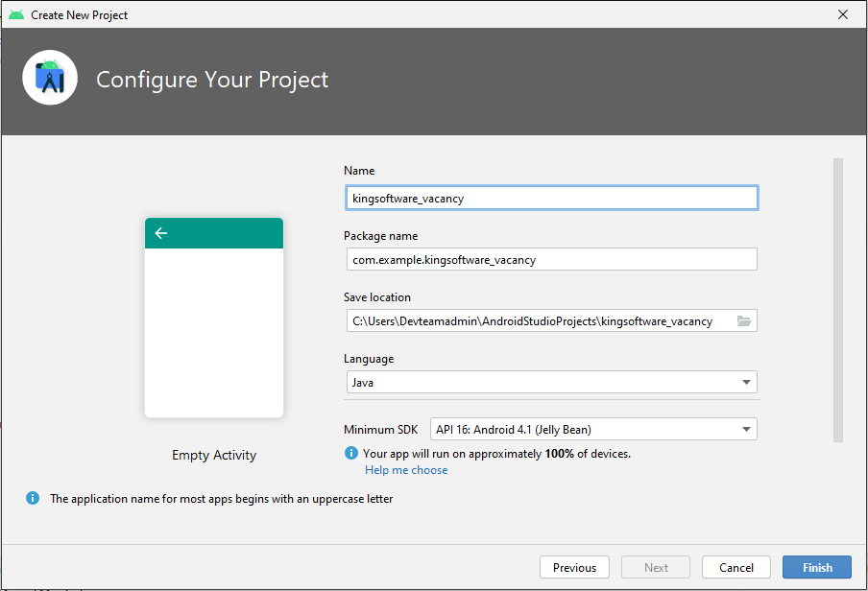Click the teal app bar in preview
Viewport: 868px width, 591px height.
[221, 233]
